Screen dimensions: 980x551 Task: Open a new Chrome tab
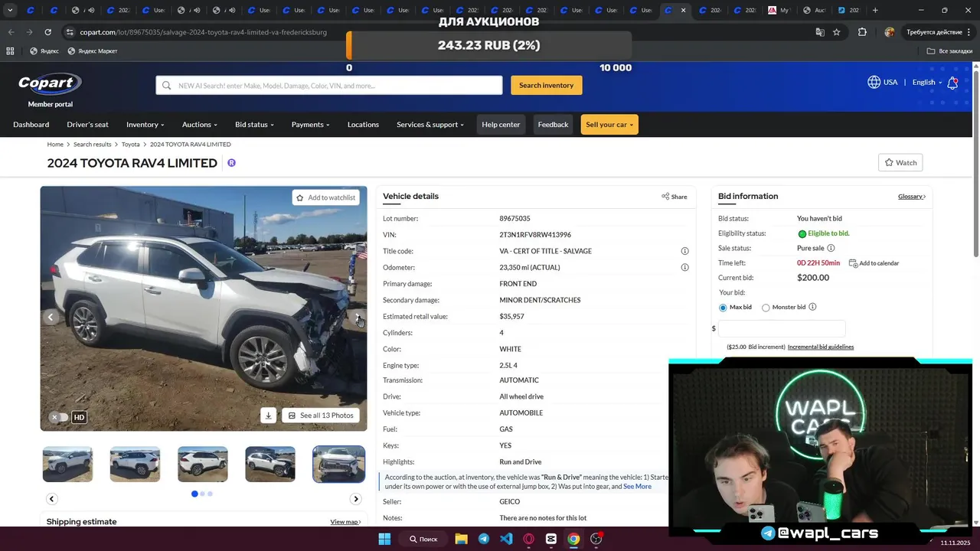(x=875, y=10)
